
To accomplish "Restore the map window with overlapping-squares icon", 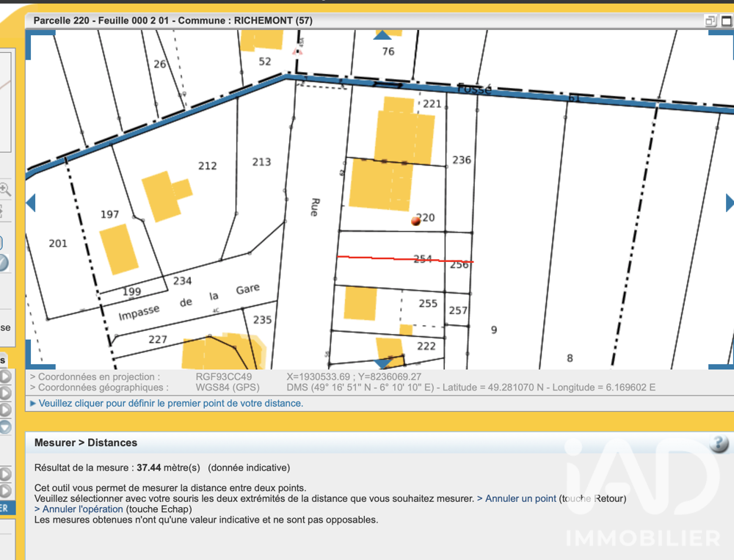I will [x=711, y=21].
